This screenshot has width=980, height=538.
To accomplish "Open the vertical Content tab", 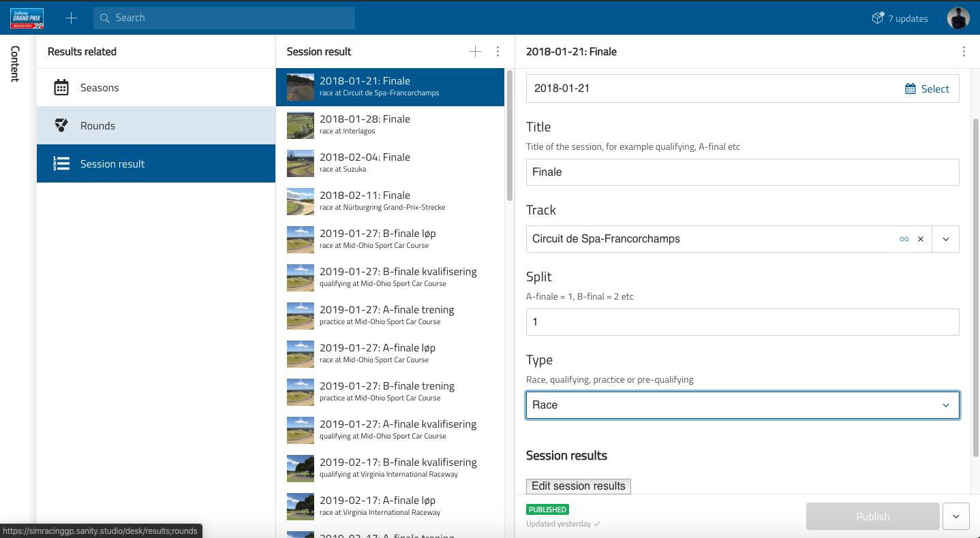I will point(15,64).
